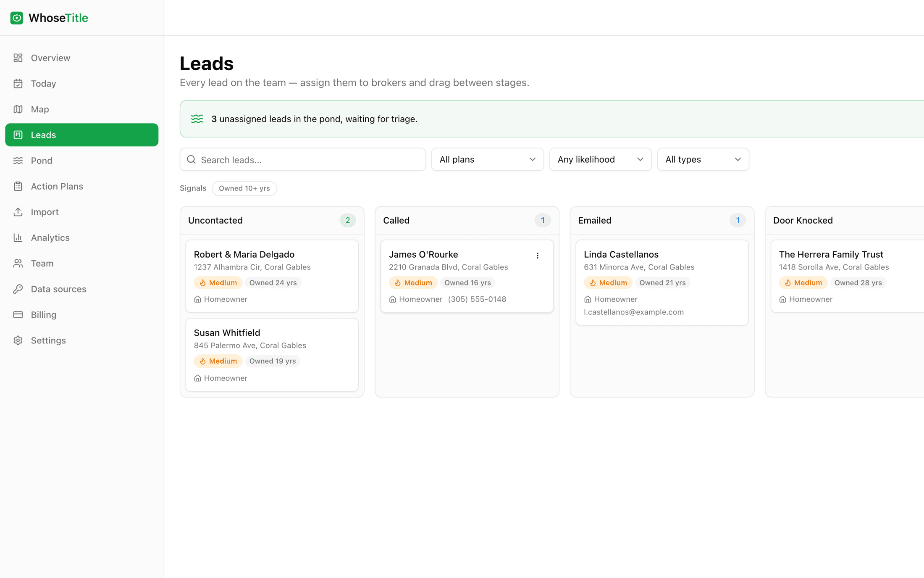Viewport: 924px width, 578px height.
Task: Toggle the Owned 10+ yrs signal chip
Action: tap(244, 188)
